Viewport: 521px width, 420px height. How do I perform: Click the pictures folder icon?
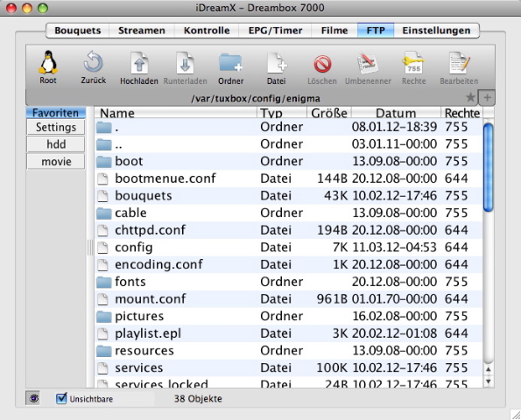tap(103, 317)
